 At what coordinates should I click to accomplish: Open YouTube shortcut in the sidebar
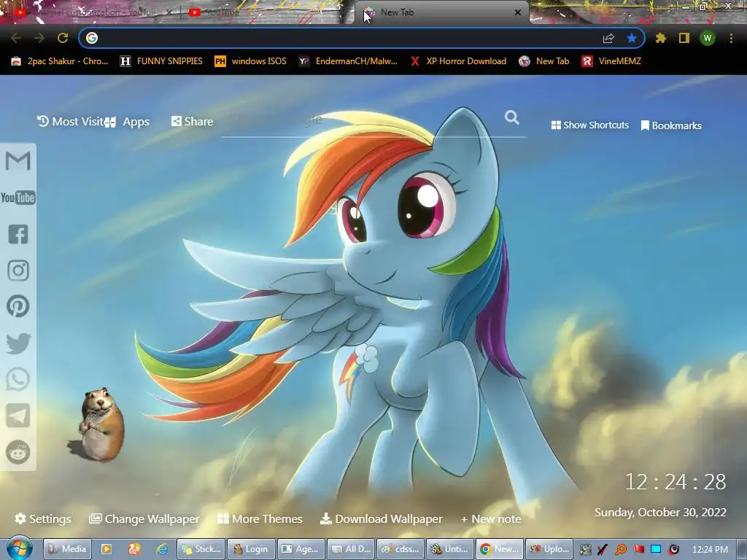[x=18, y=197]
